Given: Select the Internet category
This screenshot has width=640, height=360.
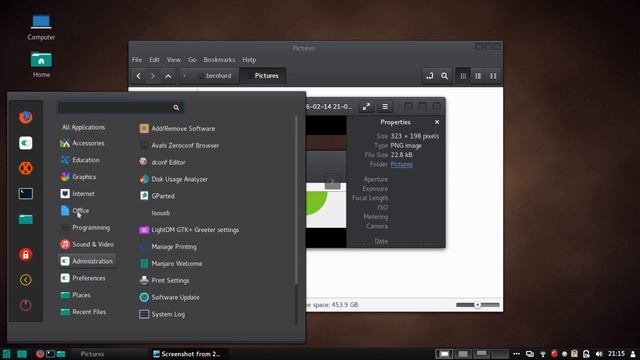Looking at the screenshot, I should coord(78,194).
